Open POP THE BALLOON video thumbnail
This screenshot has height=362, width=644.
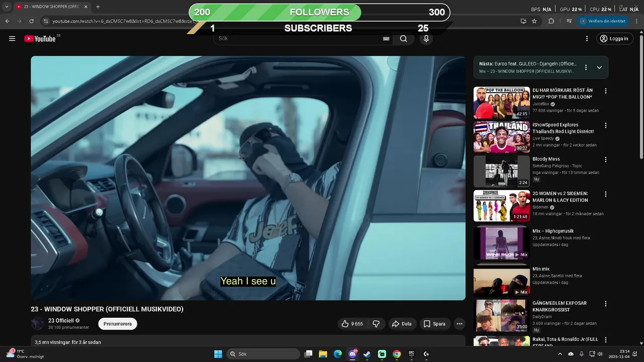(x=501, y=103)
